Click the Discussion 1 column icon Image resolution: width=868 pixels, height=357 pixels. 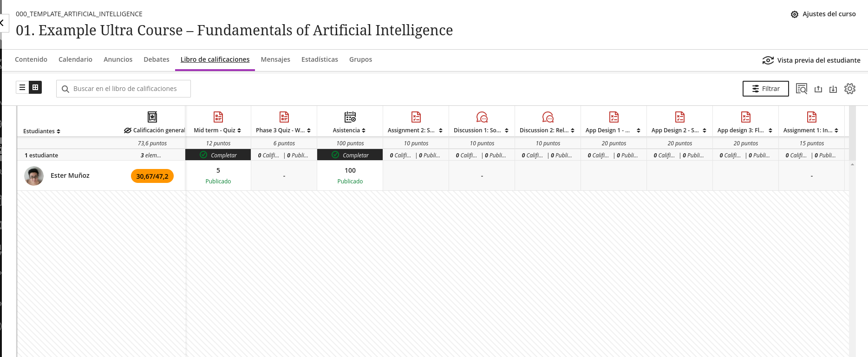click(x=482, y=117)
